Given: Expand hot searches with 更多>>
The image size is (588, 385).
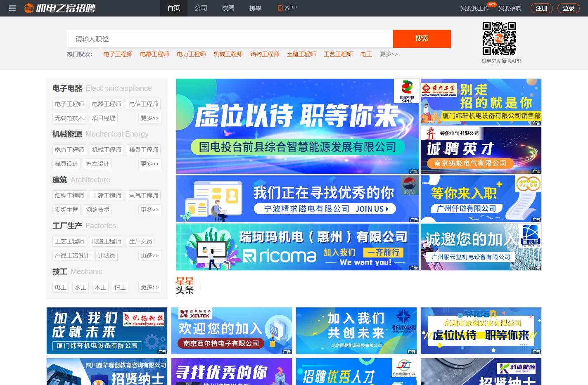Looking at the screenshot, I should (389, 54).
